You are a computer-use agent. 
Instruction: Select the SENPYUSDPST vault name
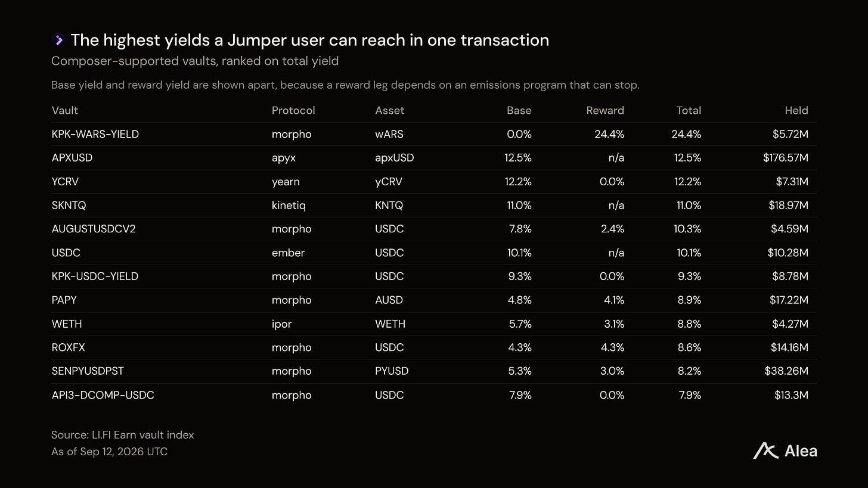tap(88, 371)
